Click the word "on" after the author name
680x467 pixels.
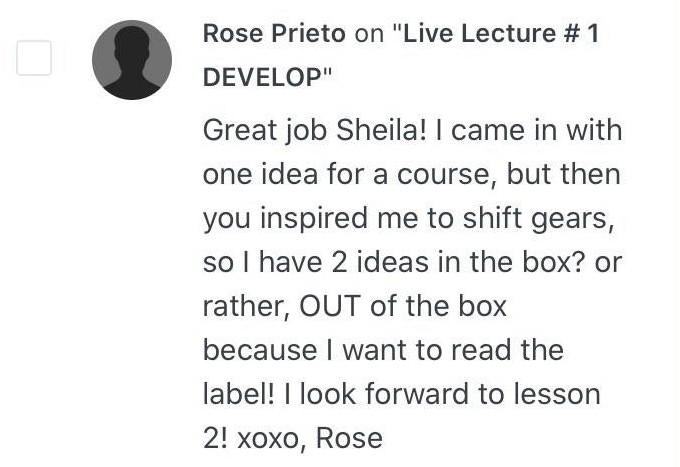tap(369, 34)
